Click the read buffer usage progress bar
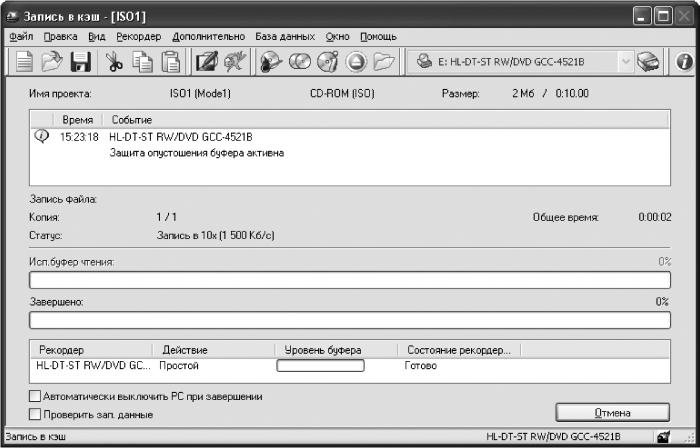700x448 pixels. click(x=350, y=280)
